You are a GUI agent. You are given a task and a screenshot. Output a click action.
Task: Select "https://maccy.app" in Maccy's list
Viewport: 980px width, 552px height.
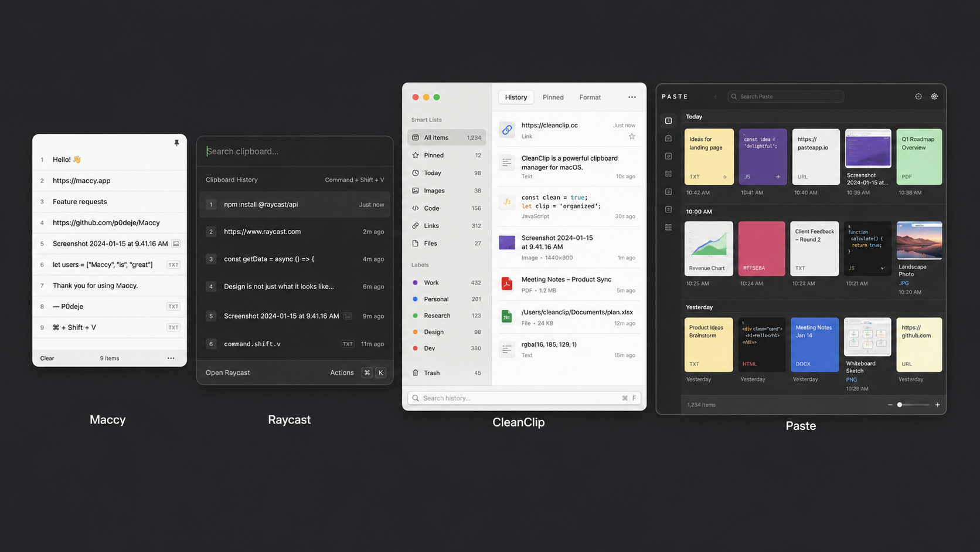(110, 181)
